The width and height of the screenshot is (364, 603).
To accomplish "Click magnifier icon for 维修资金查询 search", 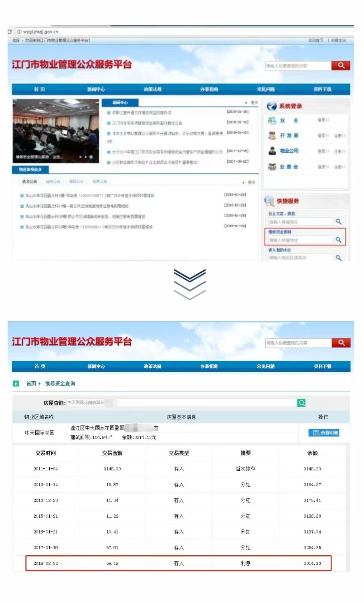I will click(339, 240).
